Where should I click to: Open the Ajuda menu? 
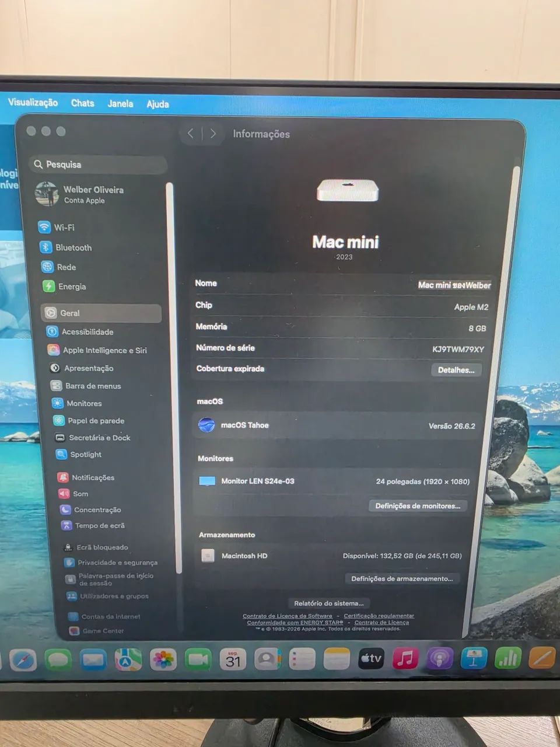pos(157,104)
